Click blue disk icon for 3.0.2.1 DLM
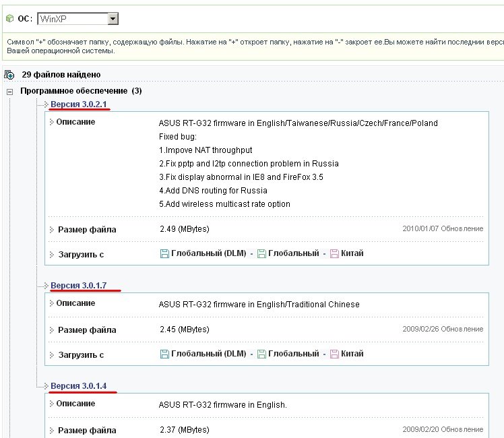Image resolution: width=504 pixels, height=438 pixels. pos(164,254)
